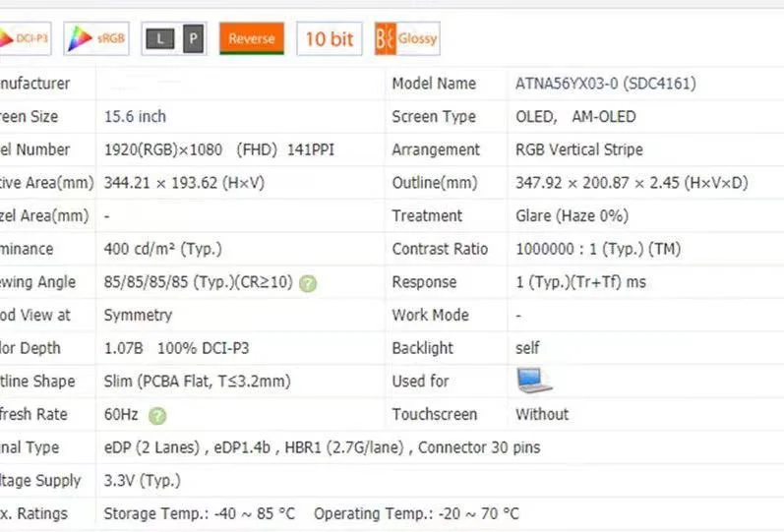This screenshot has width=784, height=532.
Task: Click the Touchscreen label
Action: (435, 414)
